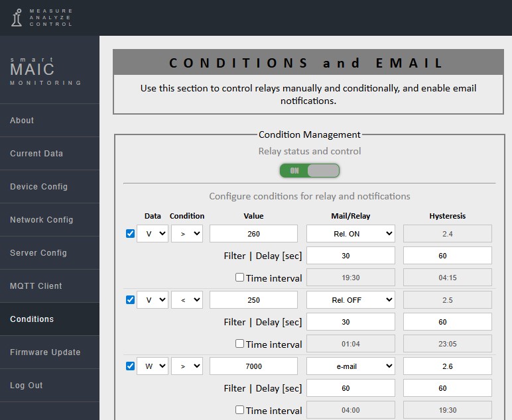The image size is (512, 420).
Task: Uncheck the V > 260 condition checkbox
Action: [130, 233]
